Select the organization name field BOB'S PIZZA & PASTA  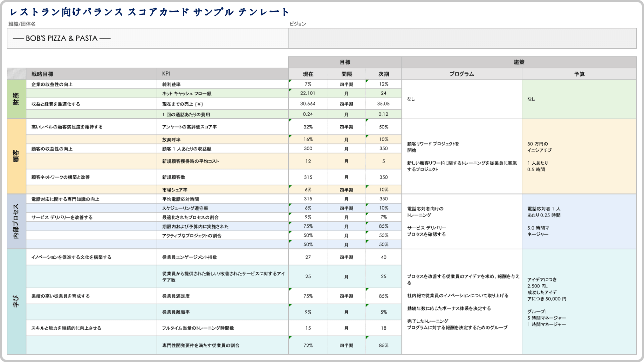pyautogui.click(x=148, y=38)
